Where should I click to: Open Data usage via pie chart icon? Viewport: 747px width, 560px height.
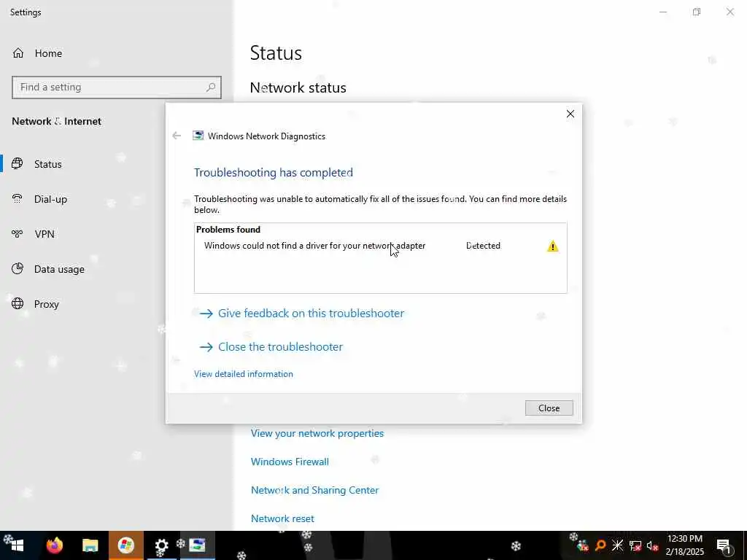(x=18, y=269)
